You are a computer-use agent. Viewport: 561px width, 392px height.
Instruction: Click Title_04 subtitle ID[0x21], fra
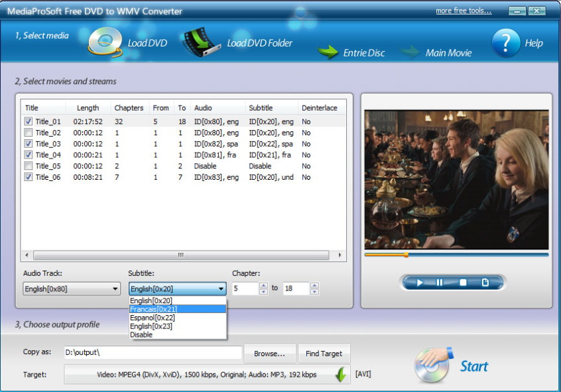[270, 155]
